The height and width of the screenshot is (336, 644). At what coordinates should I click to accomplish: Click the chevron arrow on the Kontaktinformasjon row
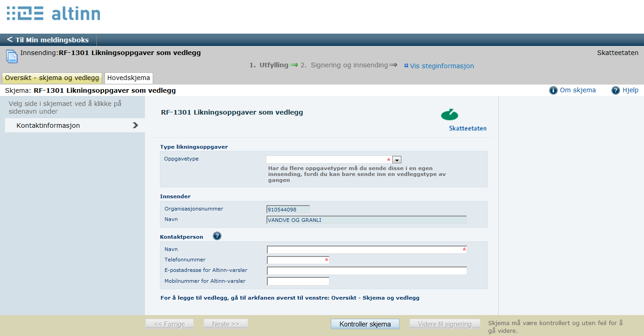coord(135,125)
